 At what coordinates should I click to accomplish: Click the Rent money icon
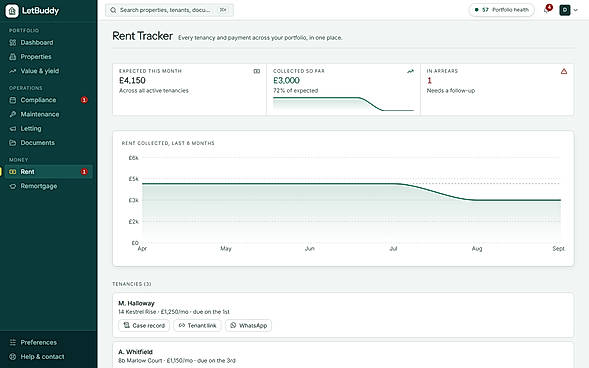click(x=13, y=172)
